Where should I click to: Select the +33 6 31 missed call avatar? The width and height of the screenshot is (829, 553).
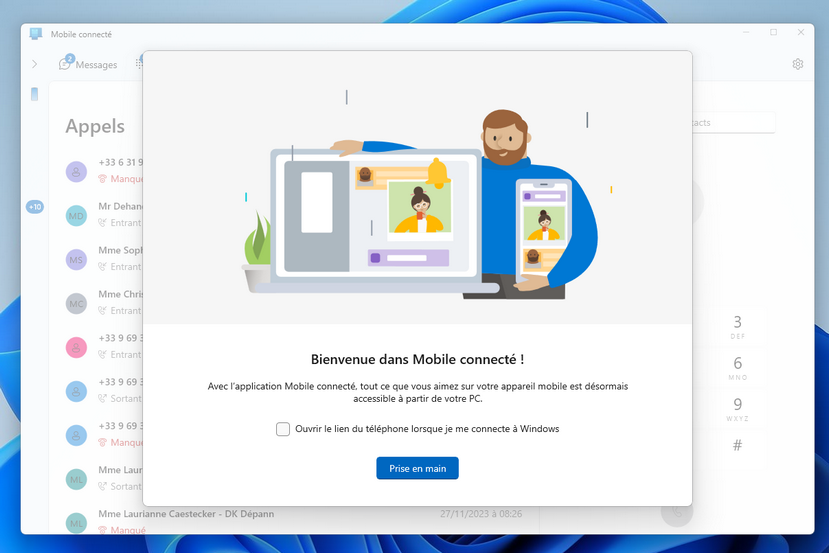pos(76,172)
